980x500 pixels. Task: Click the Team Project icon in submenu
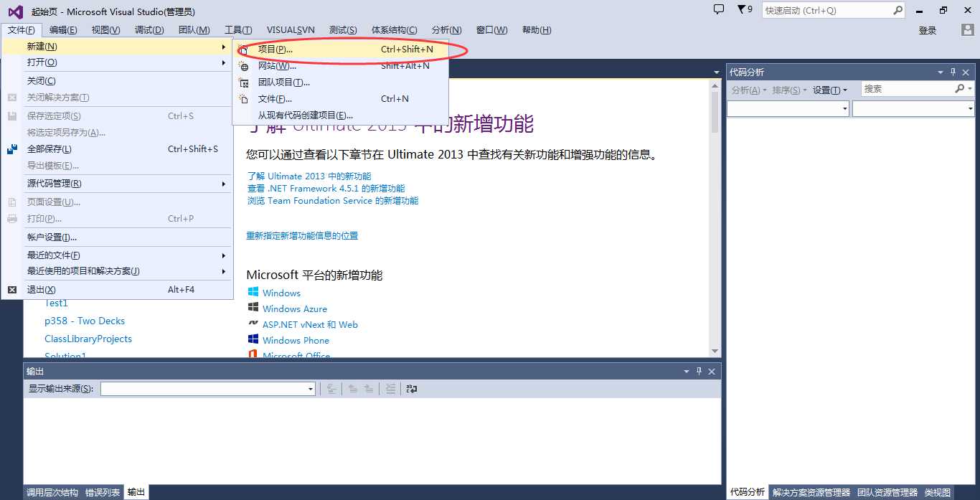(244, 82)
